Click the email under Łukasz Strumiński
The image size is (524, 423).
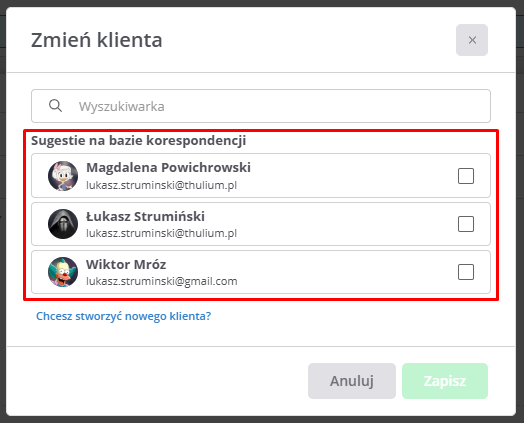[x=161, y=233]
